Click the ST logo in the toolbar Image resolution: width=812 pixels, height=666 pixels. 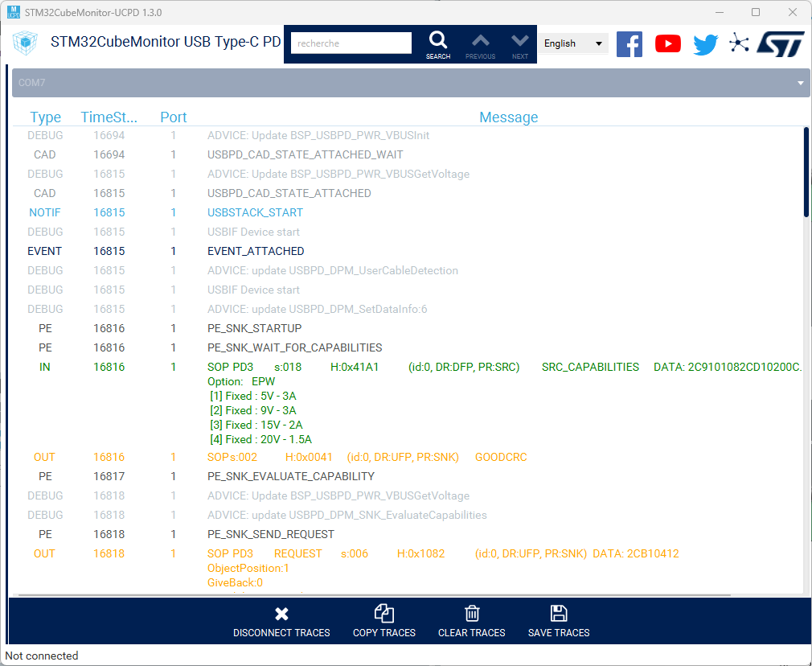click(779, 43)
